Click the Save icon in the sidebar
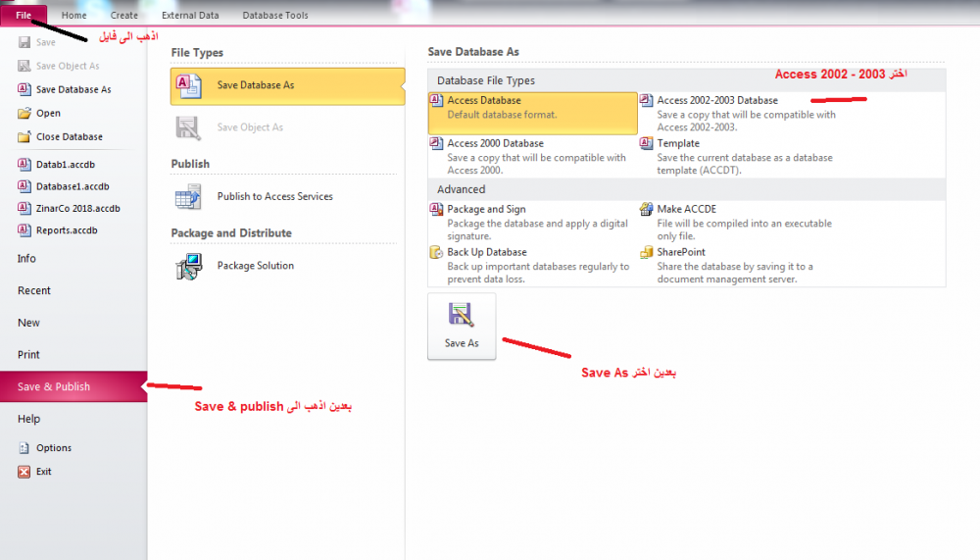Viewport: 980px width, 560px height. coord(24,42)
